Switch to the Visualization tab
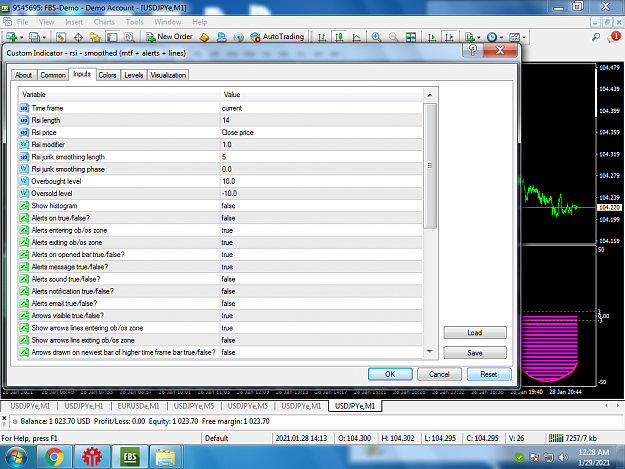 168,75
